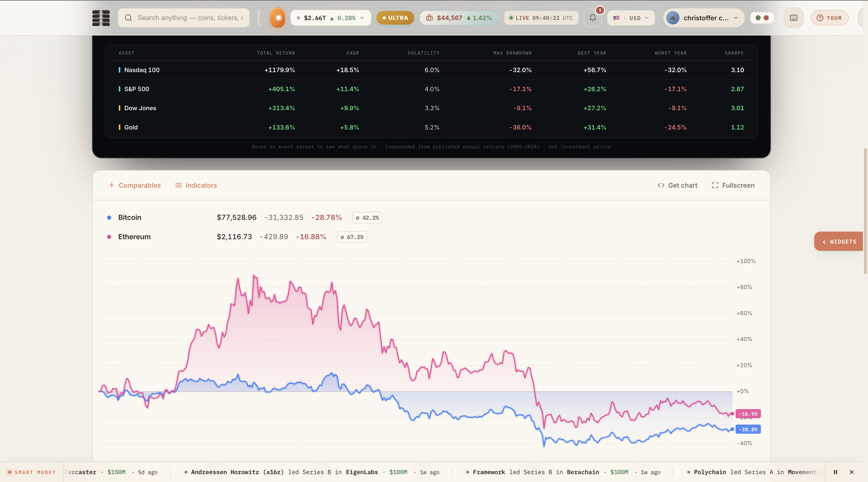Viewport: 868px width, 482px height.
Task: Click Gold Sharpe value 1.12
Action: pos(737,127)
